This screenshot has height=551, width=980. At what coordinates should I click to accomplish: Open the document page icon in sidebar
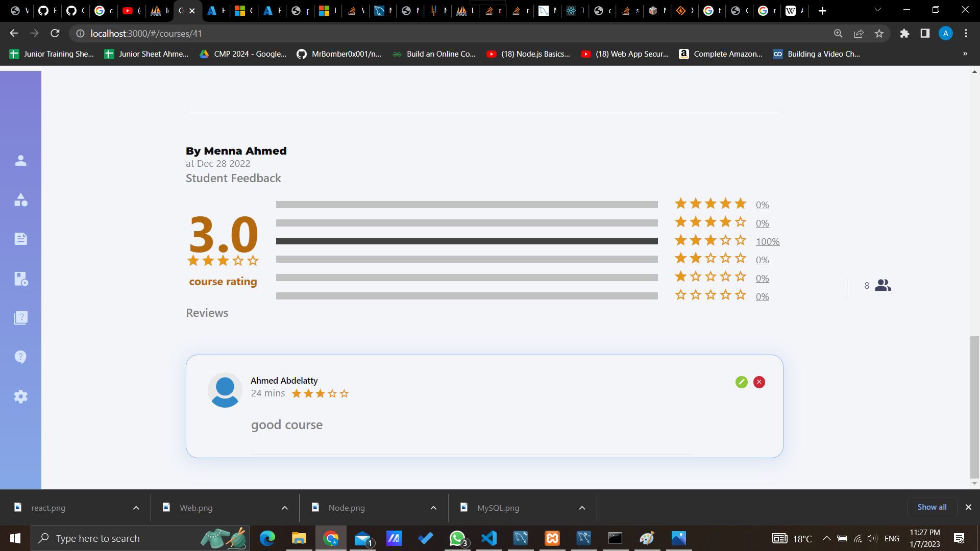[20, 239]
